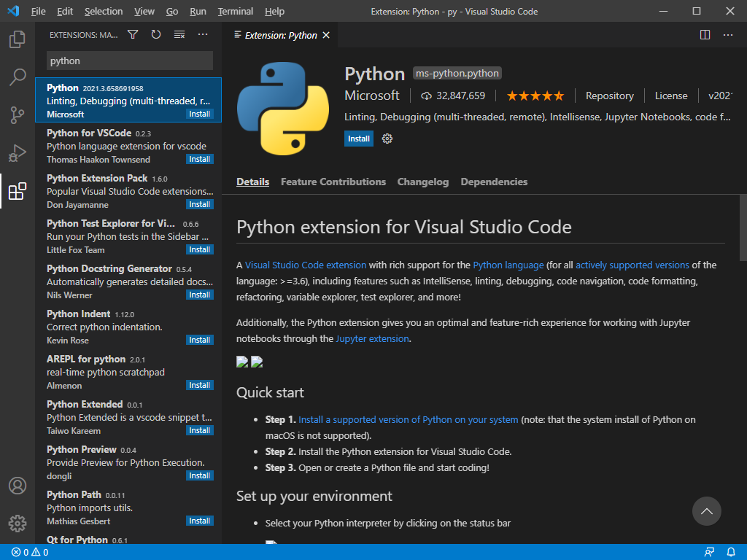
Task: Open the errors and warnings status indicator
Action: pos(29,553)
